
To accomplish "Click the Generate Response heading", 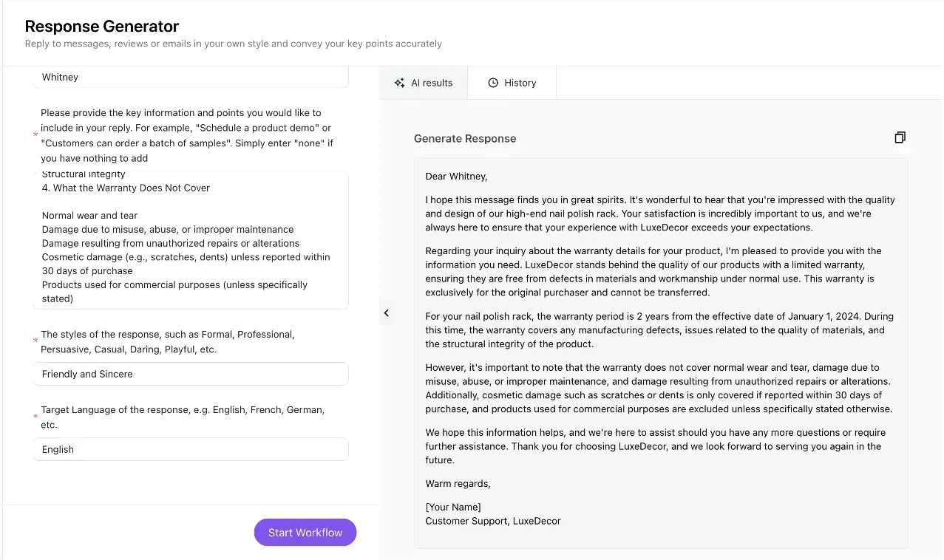I will 465,138.
